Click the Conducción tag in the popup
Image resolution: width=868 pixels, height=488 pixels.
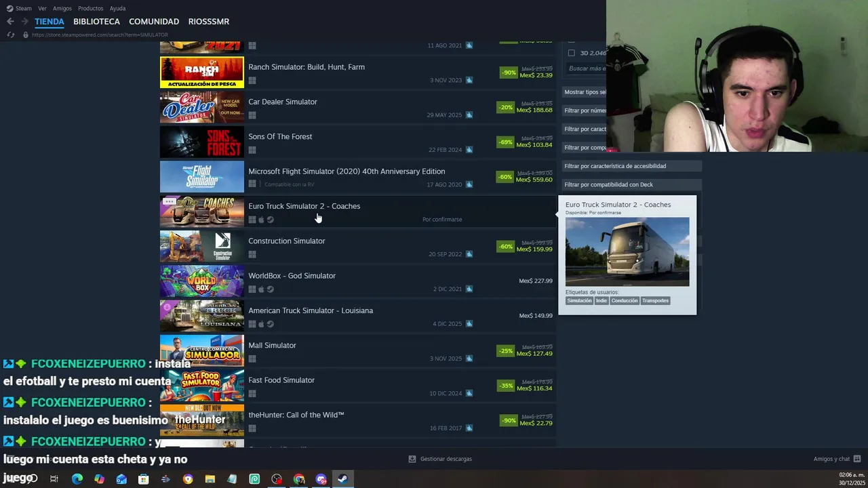(x=625, y=300)
